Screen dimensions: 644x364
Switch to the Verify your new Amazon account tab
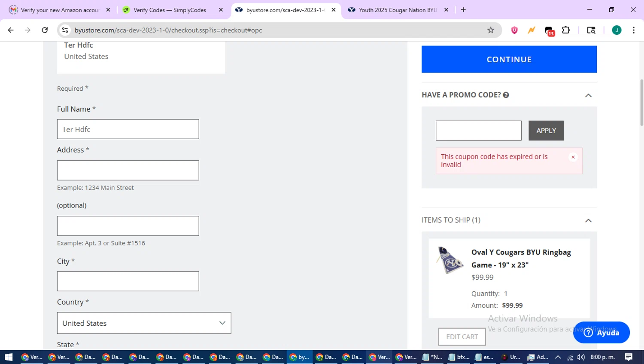coord(60,10)
